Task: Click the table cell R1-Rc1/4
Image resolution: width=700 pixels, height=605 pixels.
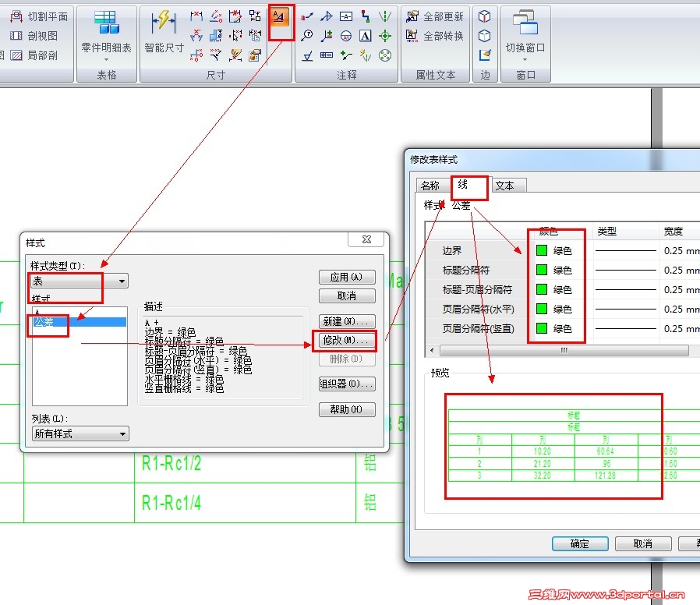Action: pos(171,503)
